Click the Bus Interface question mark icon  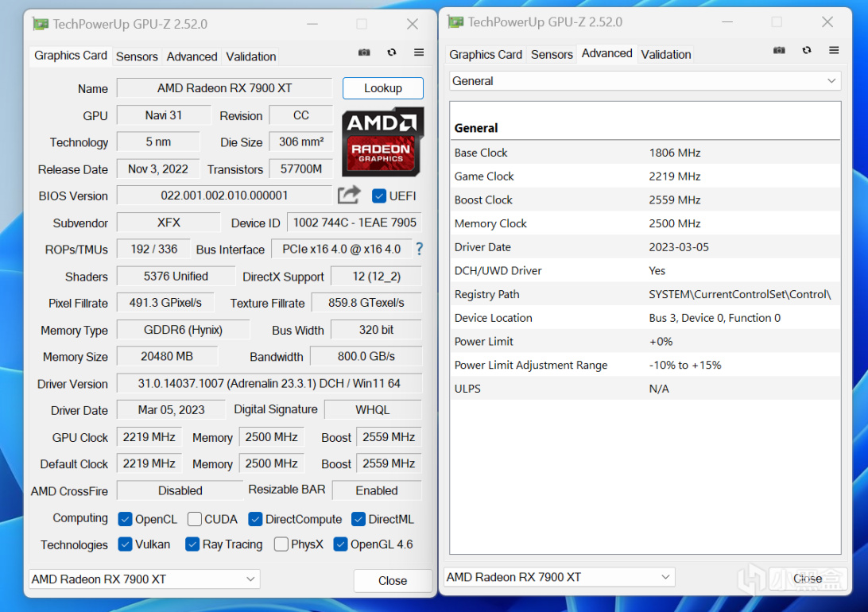coord(419,249)
